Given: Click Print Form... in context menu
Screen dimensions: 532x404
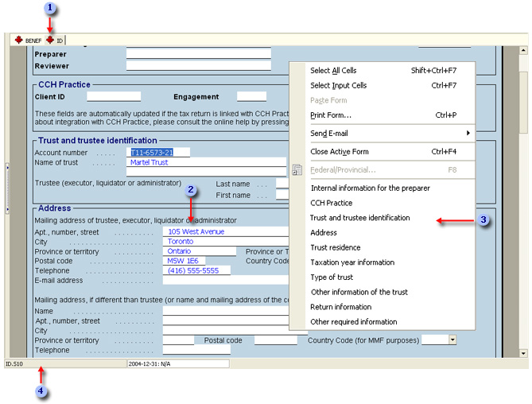Looking at the screenshot, I should (383, 115).
